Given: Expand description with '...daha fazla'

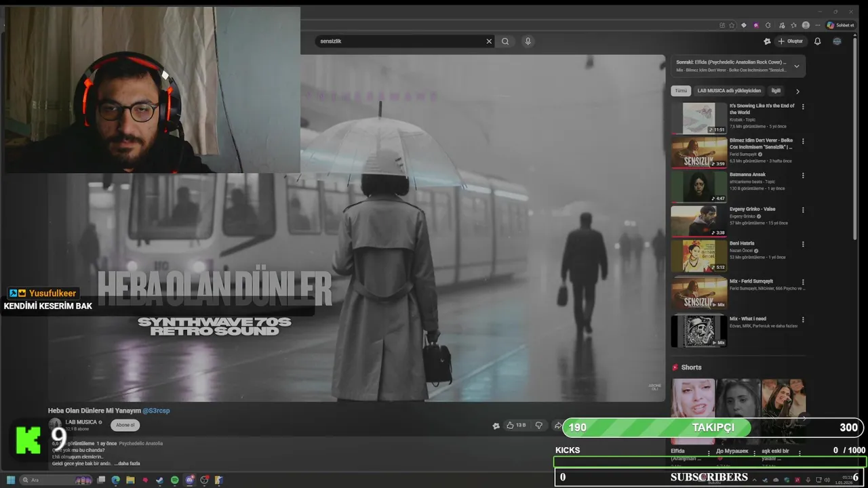Looking at the screenshot, I should coord(127,464).
